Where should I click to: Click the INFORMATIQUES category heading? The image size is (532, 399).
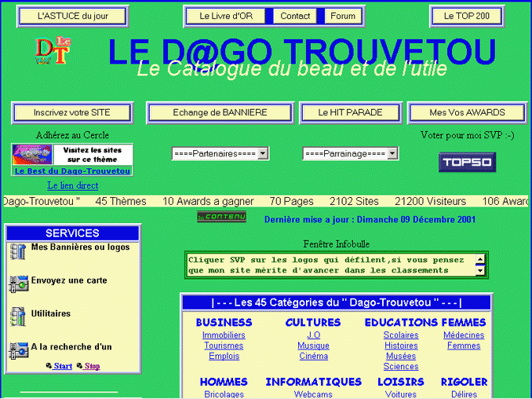click(314, 382)
